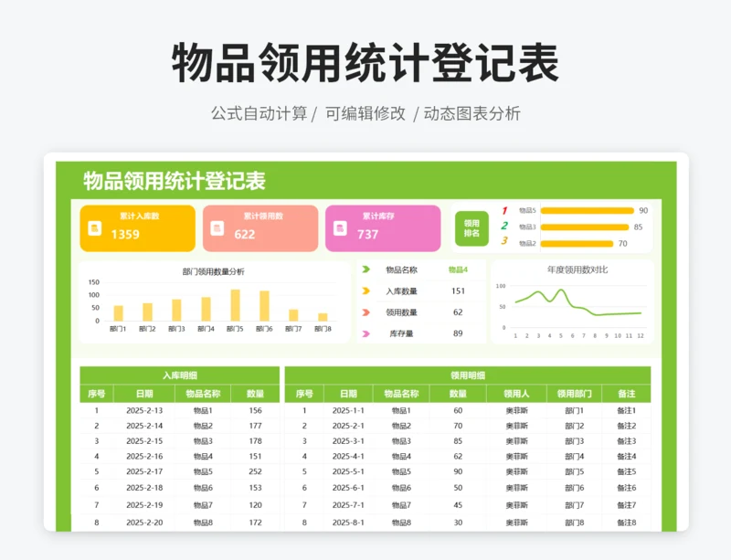Click the 入库明细 table header
Screen dimensions: 731x560
(179, 375)
